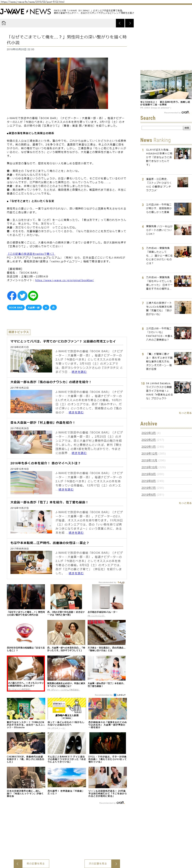Click the right arrow button near the header
Screen dimensions: 192x868
(x=129, y=23)
